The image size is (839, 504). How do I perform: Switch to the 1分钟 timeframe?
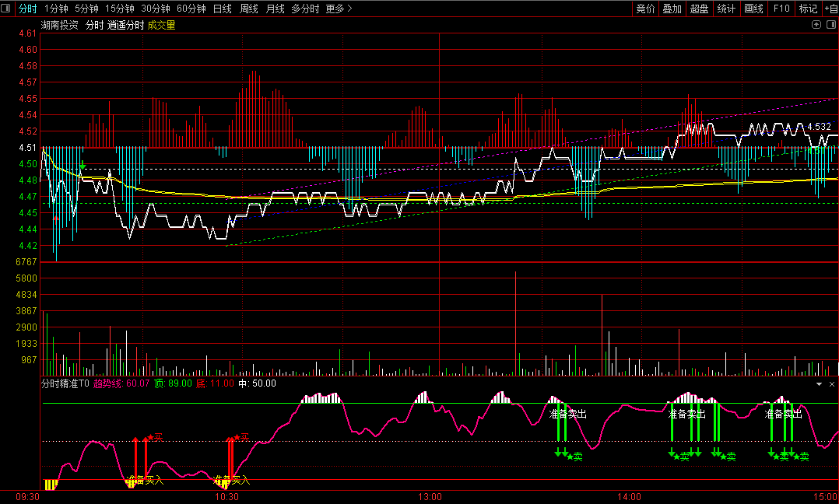[56, 9]
